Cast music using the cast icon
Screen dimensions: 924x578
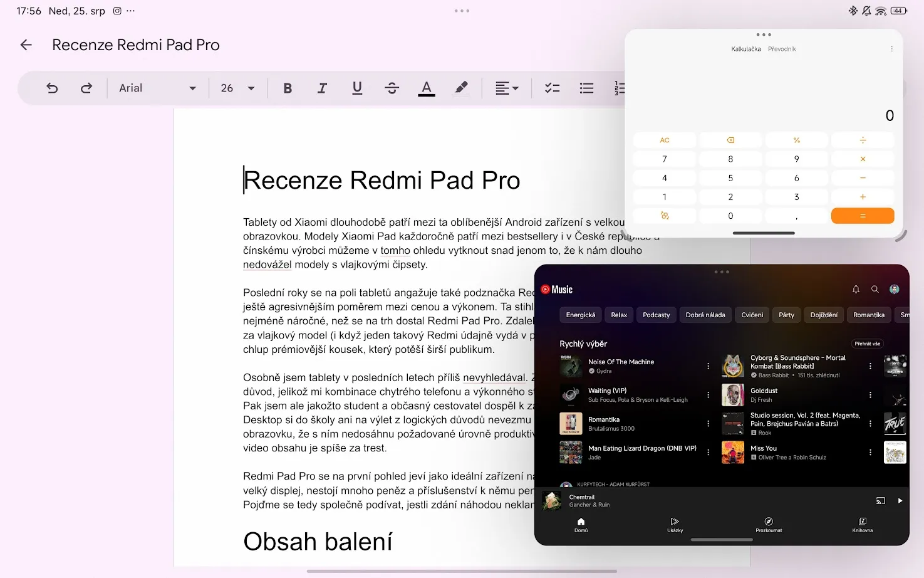pos(880,501)
